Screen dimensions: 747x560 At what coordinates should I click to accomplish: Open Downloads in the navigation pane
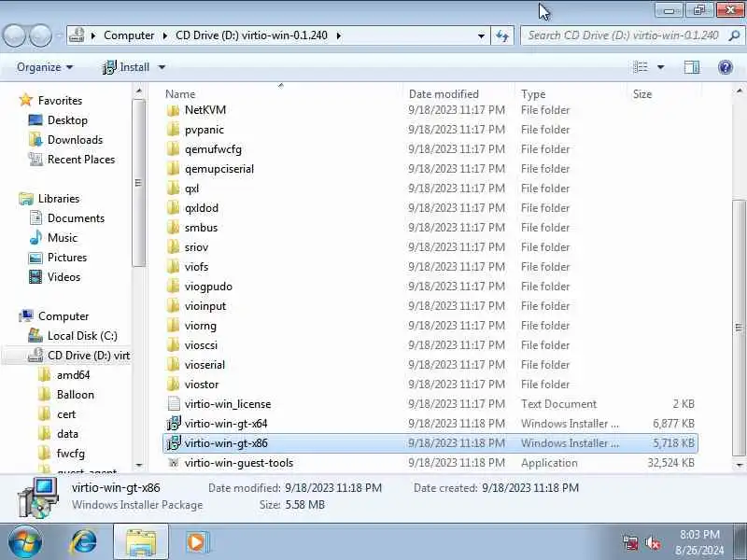pos(75,139)
